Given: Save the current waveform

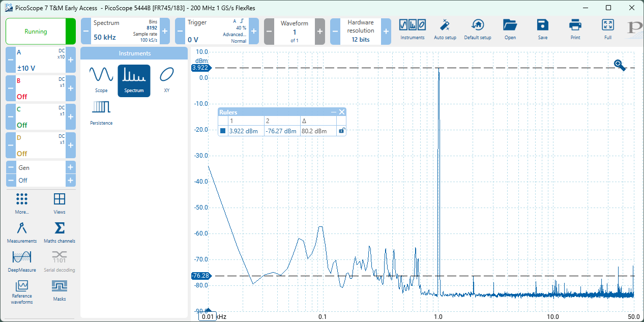Looking at the screenshot, I should point(543,30).
